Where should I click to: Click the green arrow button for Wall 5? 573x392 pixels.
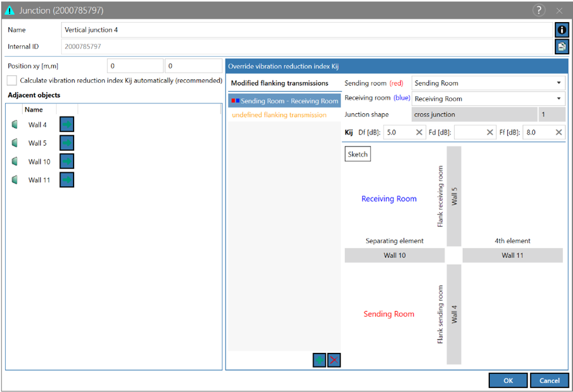click(x=67, y=143)
